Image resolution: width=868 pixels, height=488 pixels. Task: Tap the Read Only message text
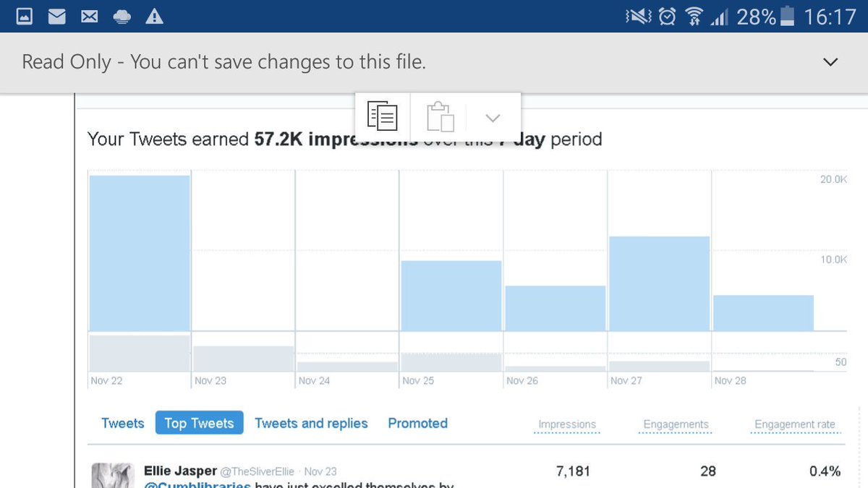[224, 62]
